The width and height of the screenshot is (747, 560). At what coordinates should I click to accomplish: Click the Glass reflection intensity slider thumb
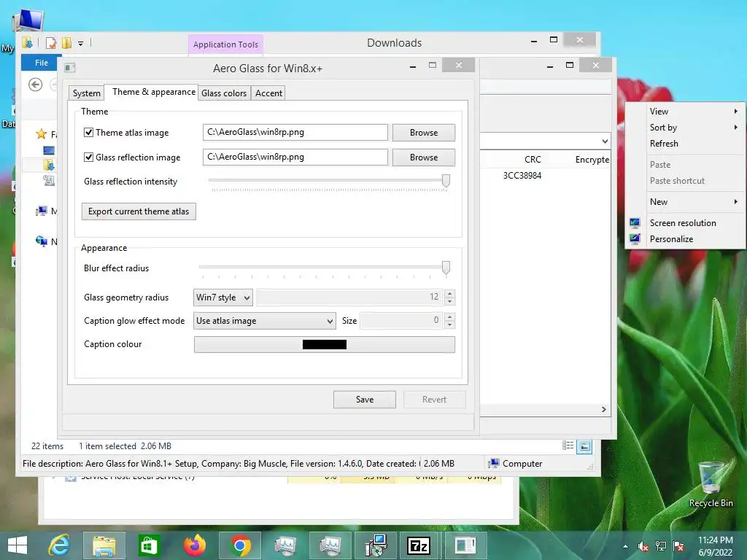click(446, 181)
